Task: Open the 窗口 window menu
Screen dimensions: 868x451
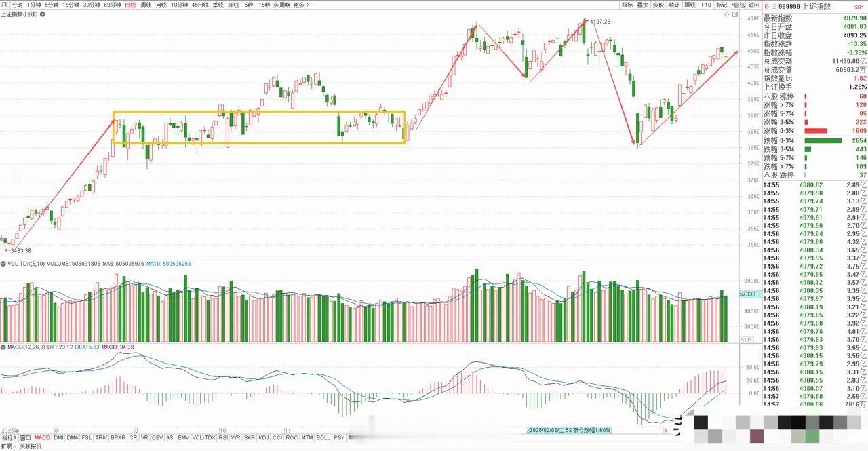Action: pyautogui.click(x=26, y=438)
